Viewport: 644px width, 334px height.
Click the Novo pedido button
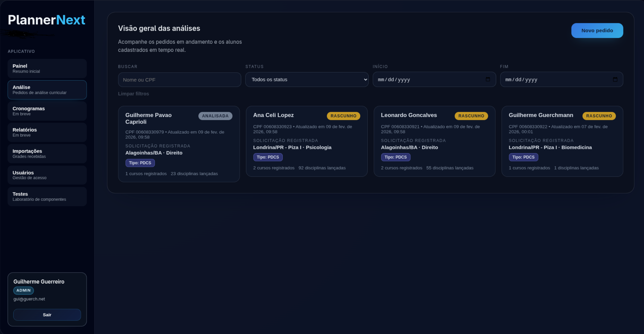[597, 30]
